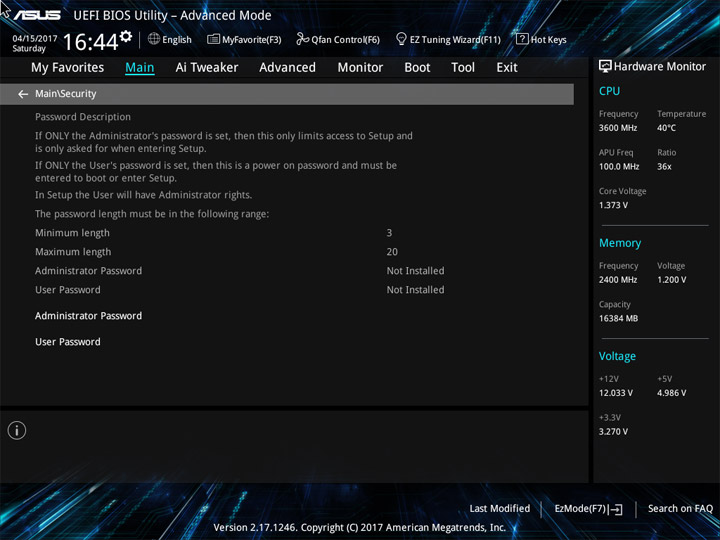The height and width of the screenshot is (540, 720).
Task: Set the Administrator Password option
Action: (89, 316)
